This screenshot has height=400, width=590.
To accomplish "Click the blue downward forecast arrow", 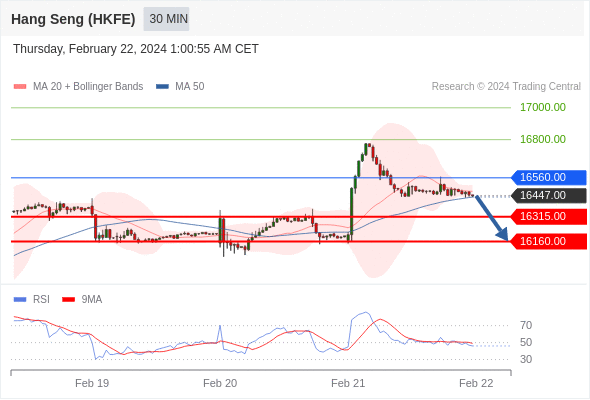I will [x=492, y=218].
